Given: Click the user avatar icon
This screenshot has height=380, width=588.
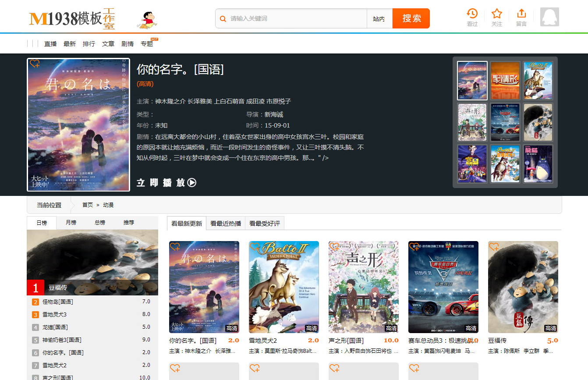Looking at the screenshot, I should coord(549,17).
